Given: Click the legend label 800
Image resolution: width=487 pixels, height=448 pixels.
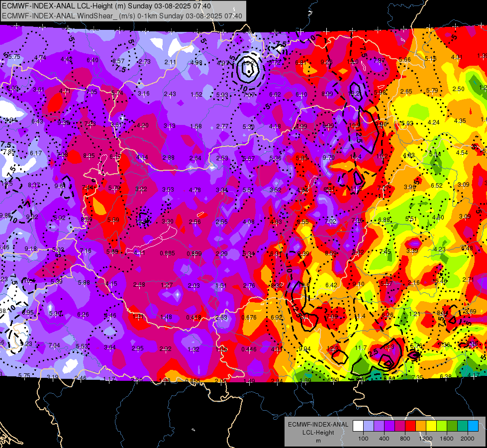Looking at the screenshot, I should click(x=405, y=439).
